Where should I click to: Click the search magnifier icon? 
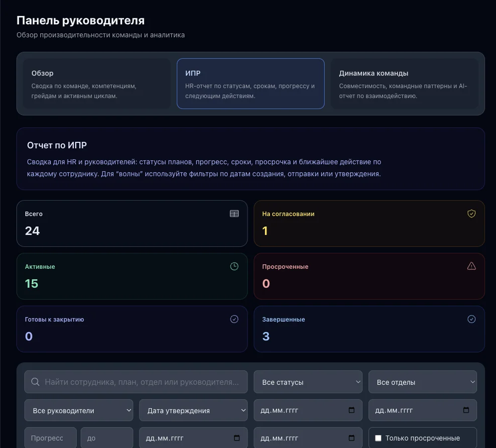35,382
